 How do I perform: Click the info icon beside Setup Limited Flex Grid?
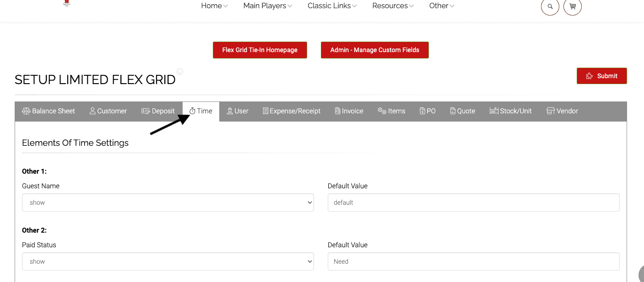(180, 72)
